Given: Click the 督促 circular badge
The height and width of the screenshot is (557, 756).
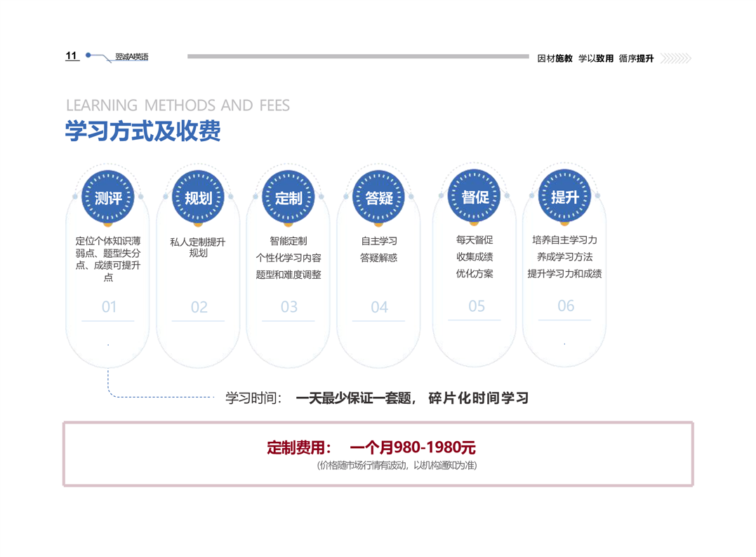Looking at the screenshot, I should click(475, 197).
